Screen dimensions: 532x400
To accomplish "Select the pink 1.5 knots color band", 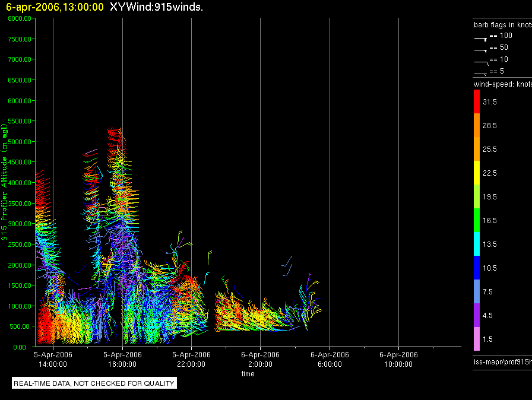I will click(x=476, y=339).
